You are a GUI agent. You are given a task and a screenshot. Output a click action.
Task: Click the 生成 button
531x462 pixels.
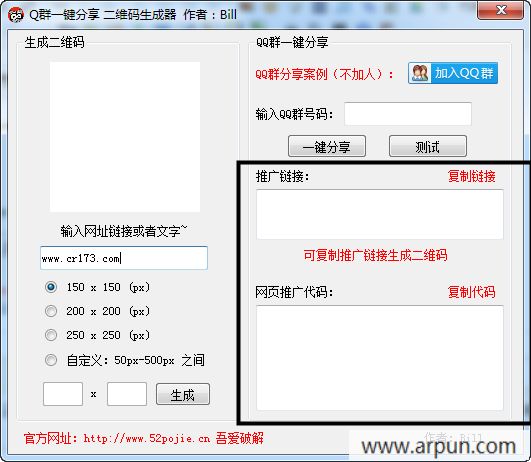click(183, 394)
